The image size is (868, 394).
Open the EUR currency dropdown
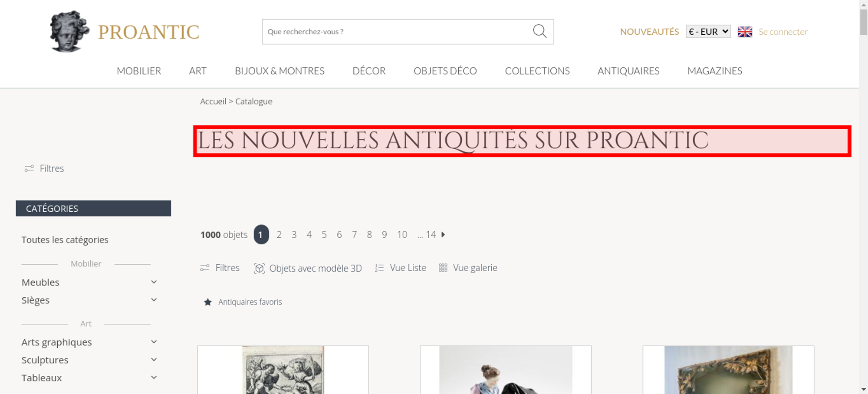[708, 32]
